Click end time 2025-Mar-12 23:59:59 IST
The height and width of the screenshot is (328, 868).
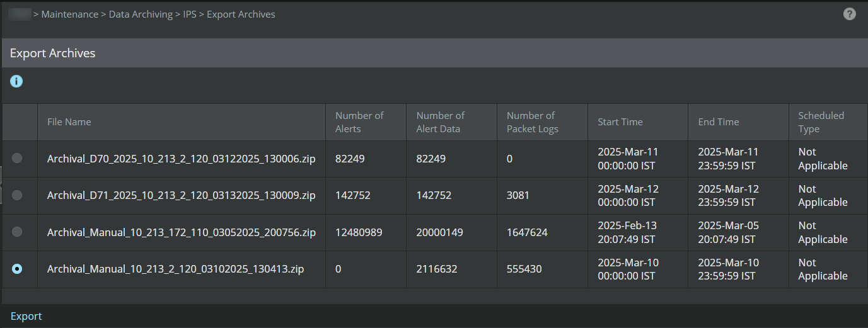[729, 195]
